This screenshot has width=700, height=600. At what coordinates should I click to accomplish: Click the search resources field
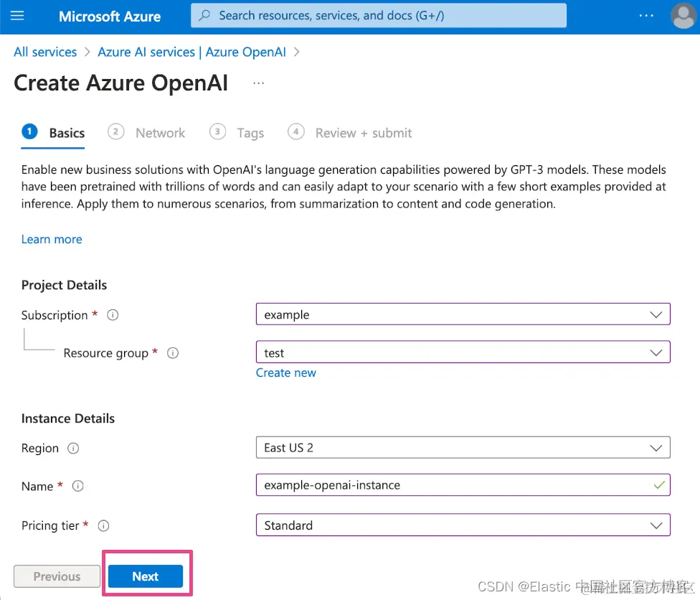(x=378, y=15)
